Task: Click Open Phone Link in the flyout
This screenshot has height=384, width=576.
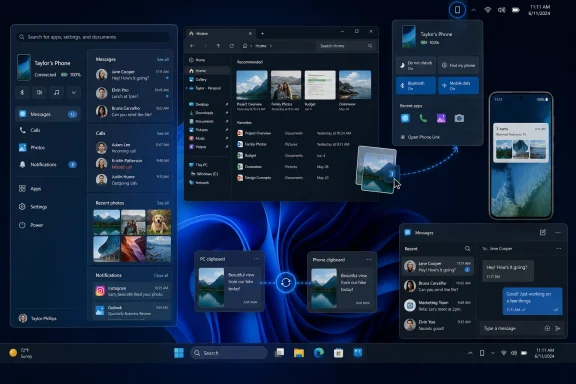Action: [420, 137]
